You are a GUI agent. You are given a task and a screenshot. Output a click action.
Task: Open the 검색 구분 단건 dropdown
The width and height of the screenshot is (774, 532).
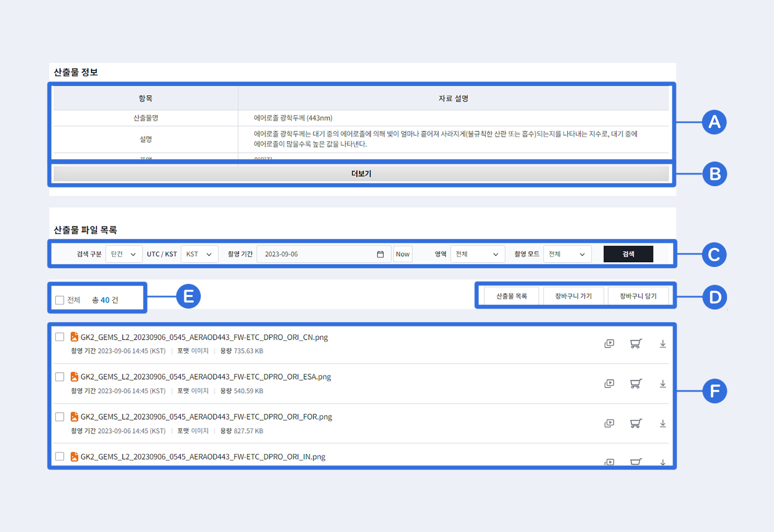point(124,253)
